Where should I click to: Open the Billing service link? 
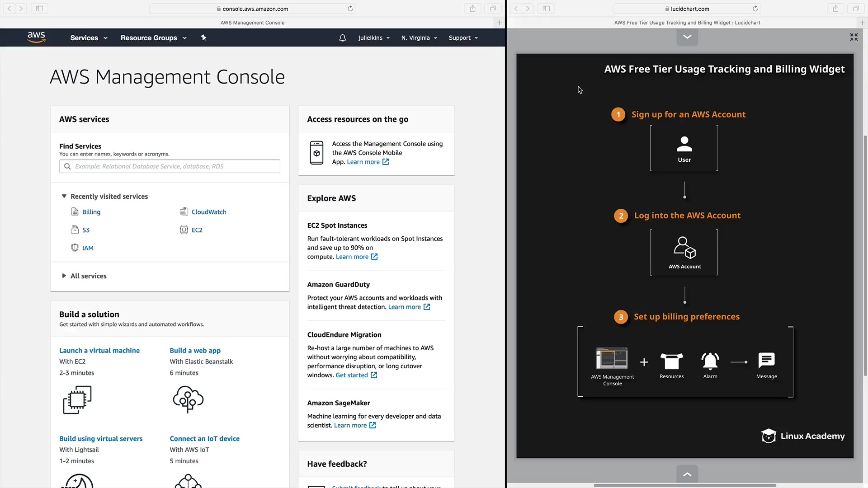pos(91,212)
